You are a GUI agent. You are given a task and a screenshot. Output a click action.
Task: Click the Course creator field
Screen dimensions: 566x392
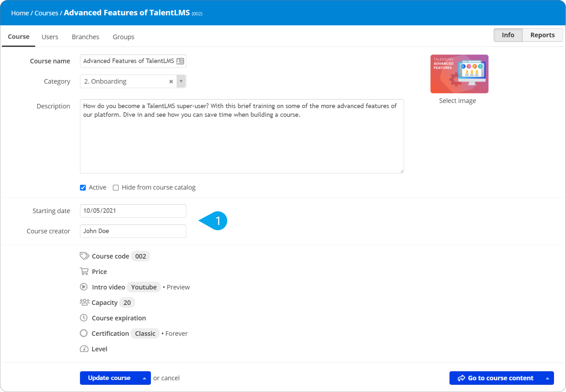pos(133,231)
